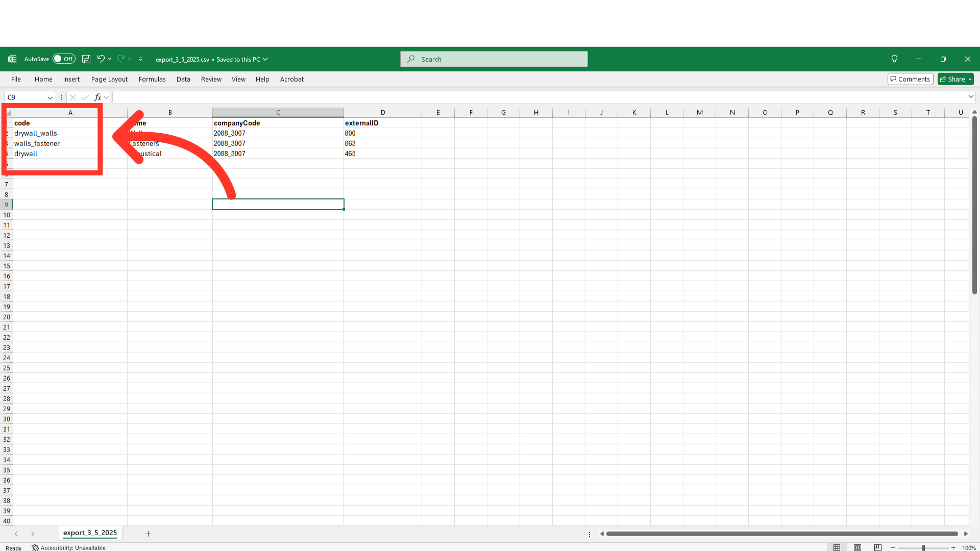The image size is (980, 551).
Task: Open the Formulas ribbon tab
Action: 152,79
